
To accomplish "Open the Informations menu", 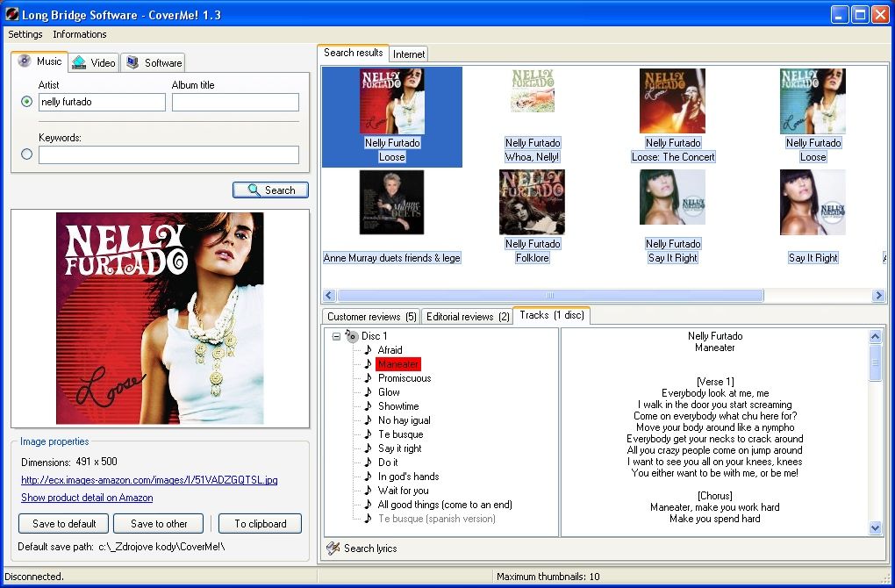I will [x=79, y=34].
